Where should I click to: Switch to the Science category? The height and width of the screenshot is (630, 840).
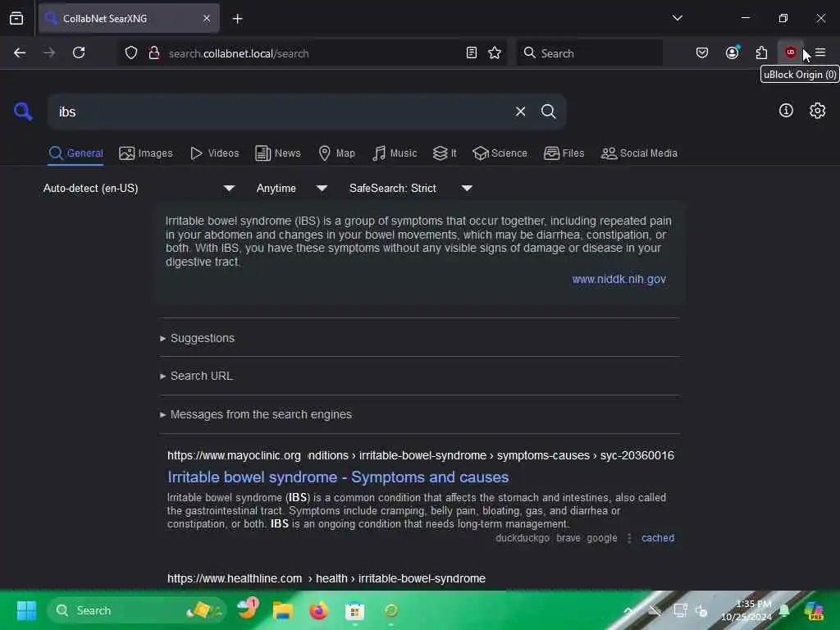click(x=500, y=153)
